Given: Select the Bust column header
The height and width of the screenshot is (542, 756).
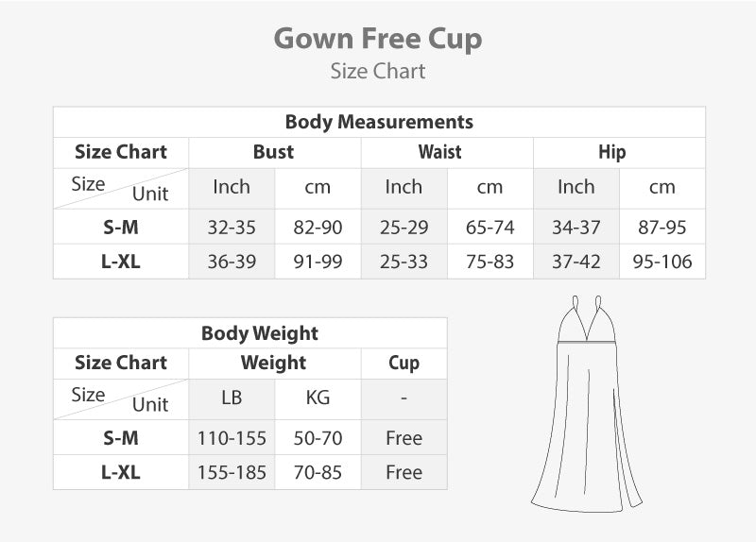Looking at the screenshot, I should click(x=274, y=152).
